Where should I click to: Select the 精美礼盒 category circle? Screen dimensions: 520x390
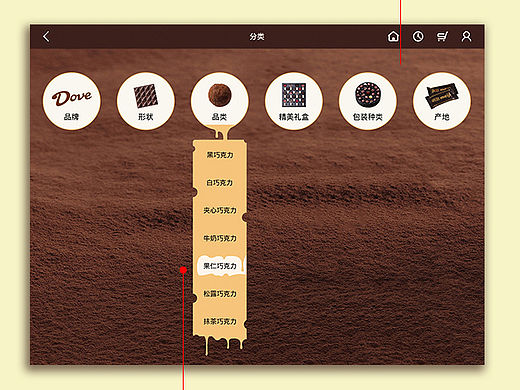[x=294, y=101]
